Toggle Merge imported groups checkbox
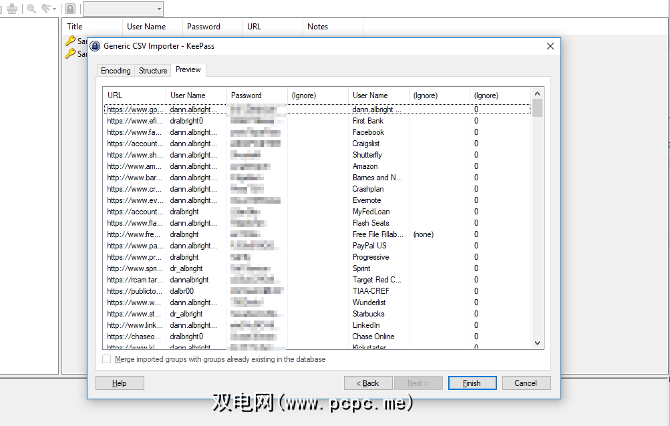Screen dimensions: 670x426 [x=107, y=359]
